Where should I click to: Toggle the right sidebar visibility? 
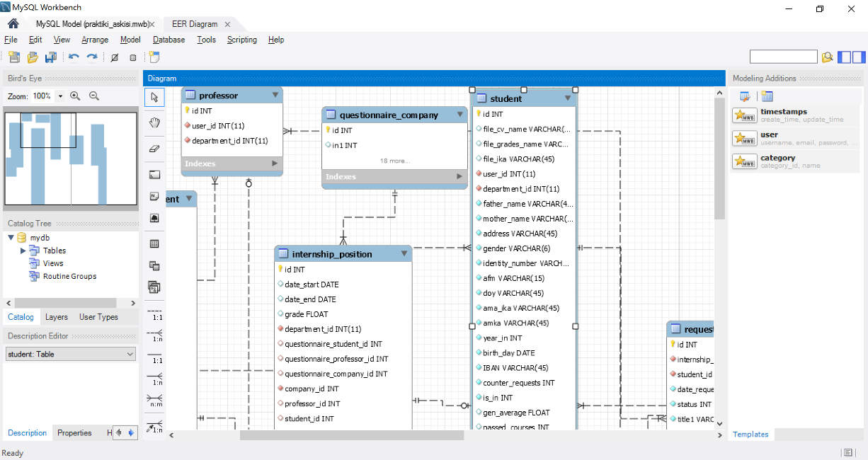[x=859, y=57]
